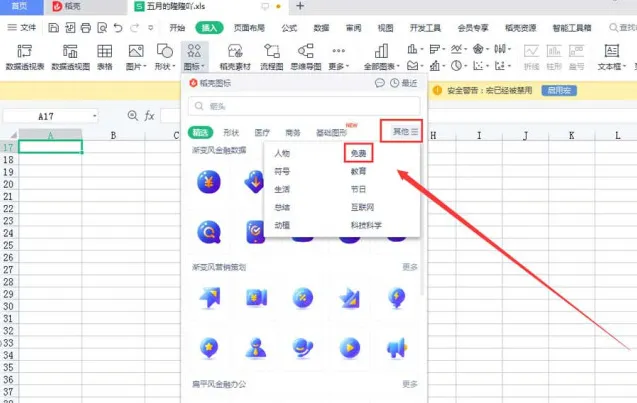Choose 免费 in the category menu
The height and width of the screenshot is (403, 637).
coord(358,153)
